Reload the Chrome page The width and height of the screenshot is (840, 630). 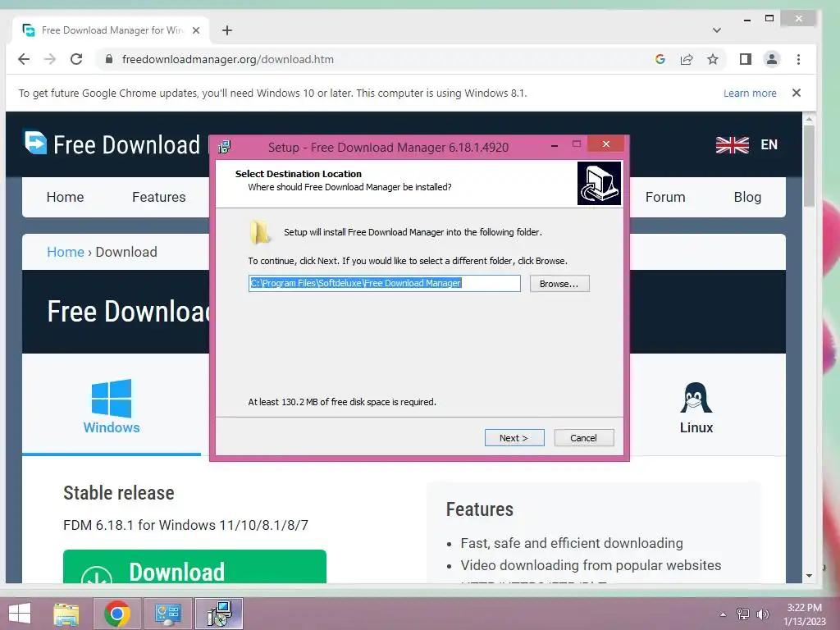76,59
